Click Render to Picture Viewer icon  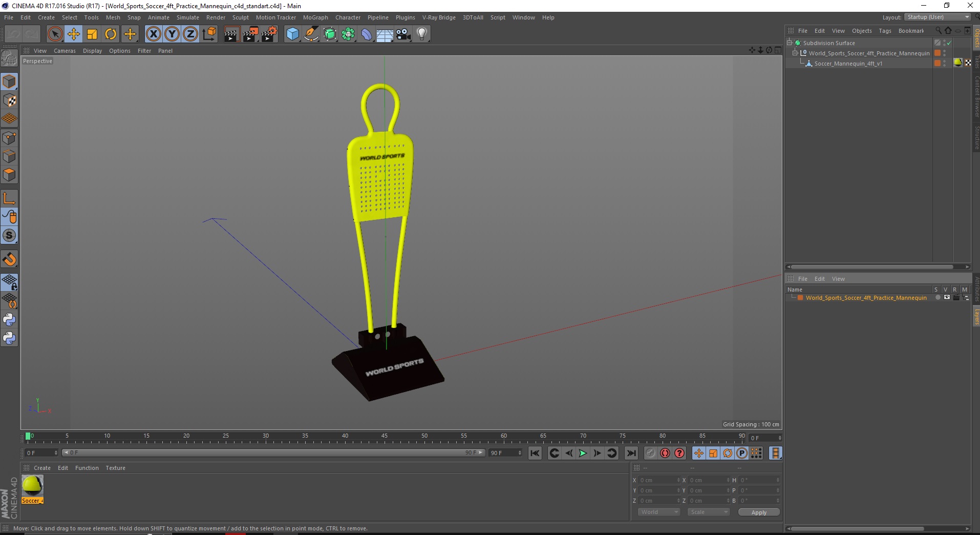coord(250,34)
